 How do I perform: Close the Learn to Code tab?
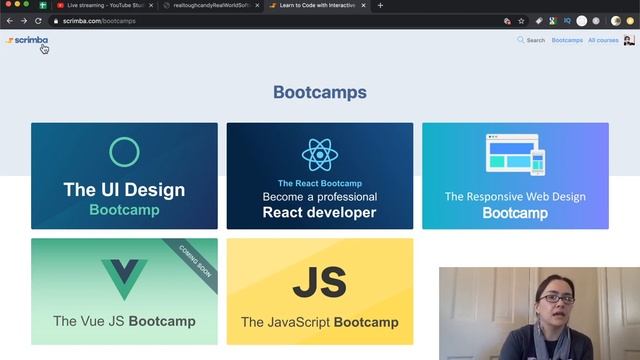tap(363, 5)
